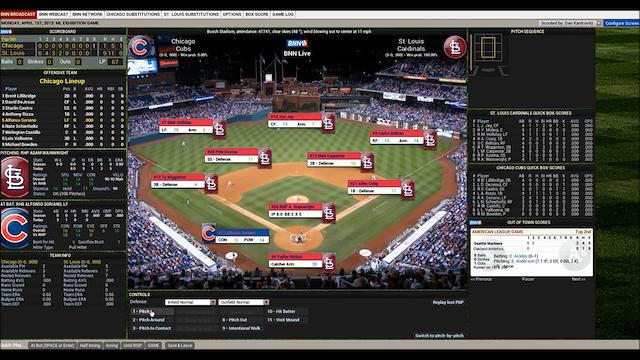Viewport: 640px width, 360px height.
Task: Click Switch to pitch-by-pitch link
Action: coord(439,336)
